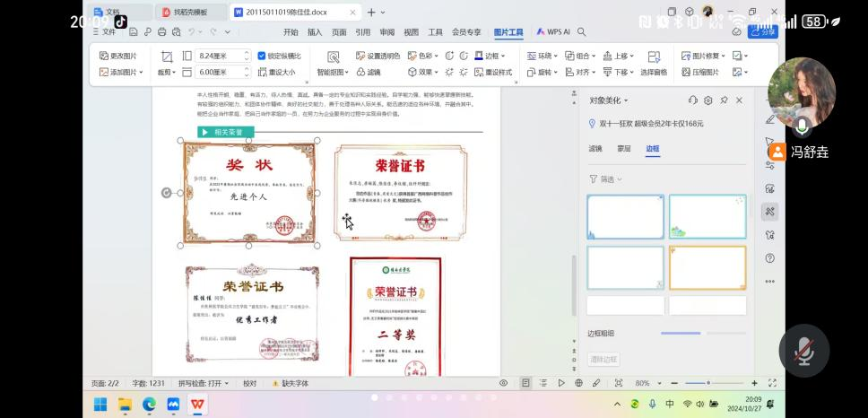Image resolution: width=868 pixels, height=418 pixels.
Task: Toggle the 锁定纵横比 lock aspect ratio checkbox
Action: (262, 56)
